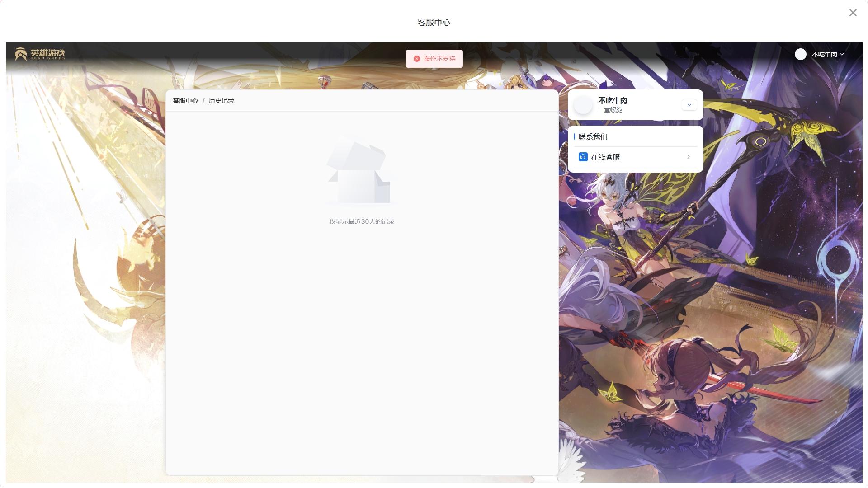The height and width of the screenshot is (488, 868).
Task: Click the 操作不支持 toast message text
Action: tap(439, 59)
